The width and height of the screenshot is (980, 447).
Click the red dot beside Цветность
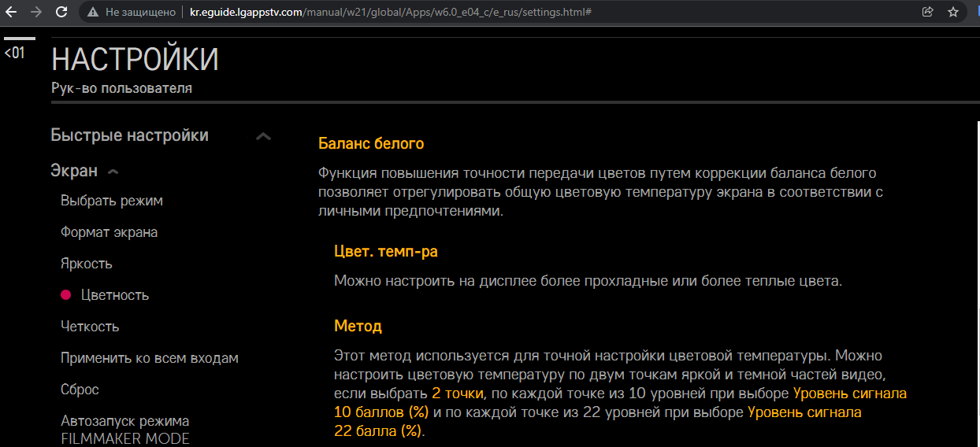66,295
